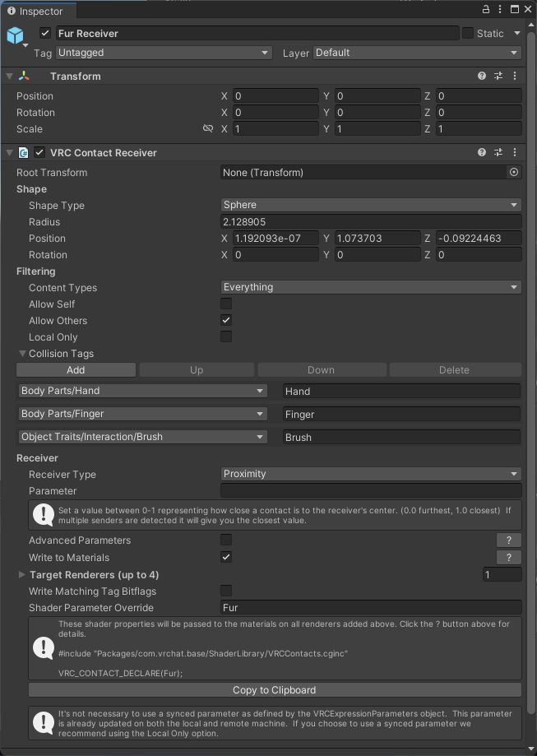Click the Transform component axes icon
The height and width of the screenshot is (756, 537).
point(24,76)
